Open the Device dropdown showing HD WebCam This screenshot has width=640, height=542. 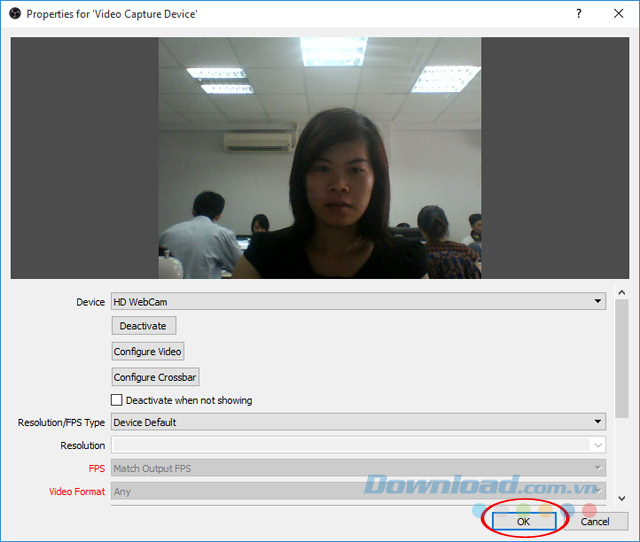click(358, 302)
